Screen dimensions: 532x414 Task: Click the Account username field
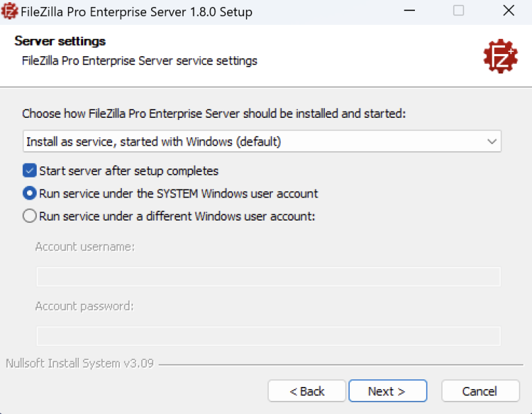268,277
